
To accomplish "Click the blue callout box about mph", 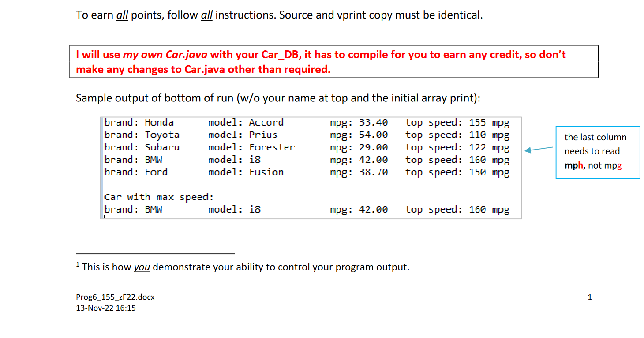I will click(x=598, y=152).
